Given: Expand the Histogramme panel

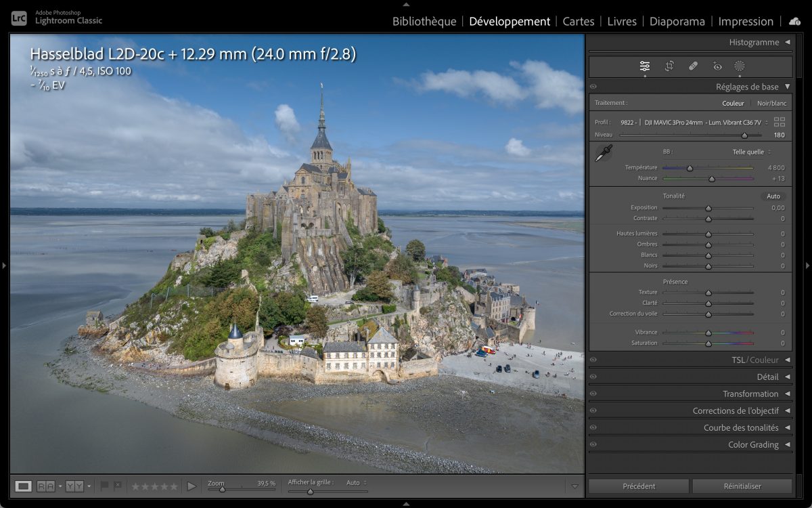Looking at the screenshot, I should (754, 42).
